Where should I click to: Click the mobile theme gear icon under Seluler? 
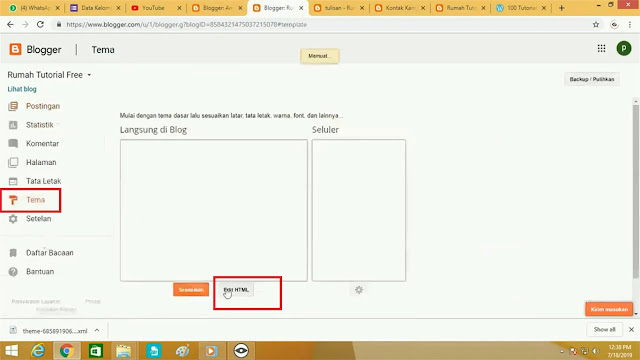359,290
